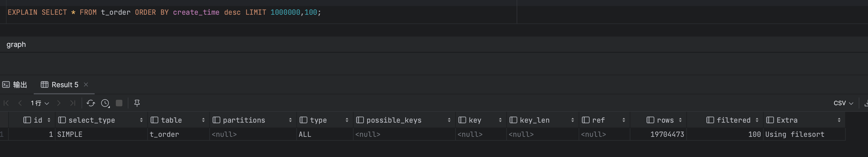Open the 1行 page size dropdown
Viewport: 868px width, 157px height.
point(40,103)
